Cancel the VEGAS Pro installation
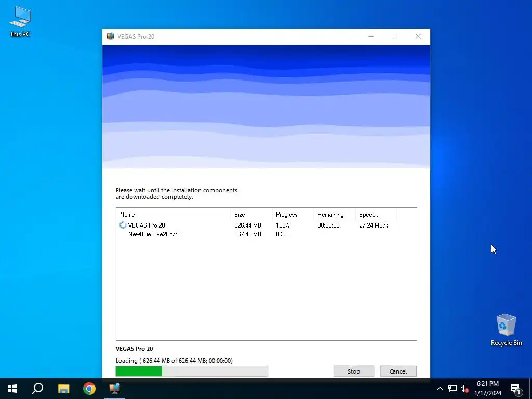The width and height of the screenshot is (532, 399). pos(398,371)
